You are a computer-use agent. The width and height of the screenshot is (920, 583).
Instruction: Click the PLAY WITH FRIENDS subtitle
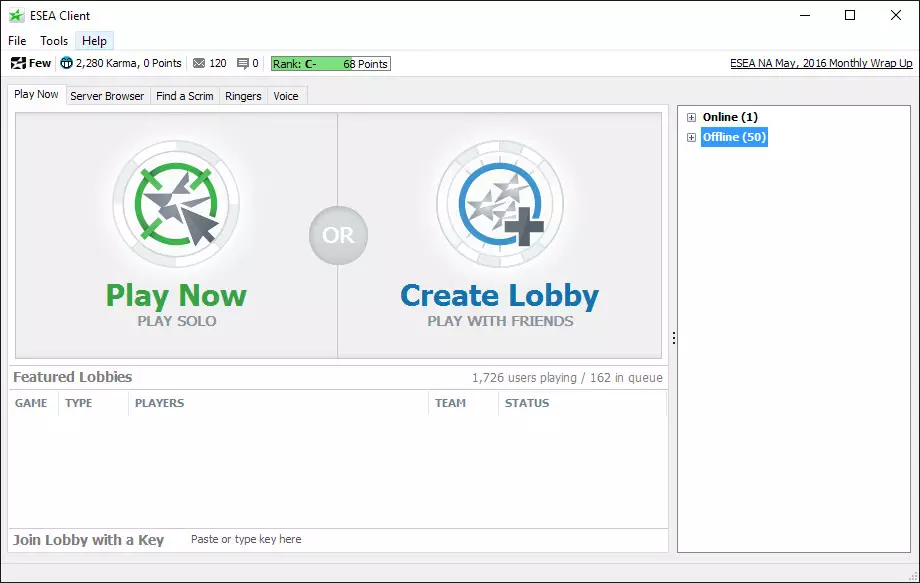pos(500,321)
